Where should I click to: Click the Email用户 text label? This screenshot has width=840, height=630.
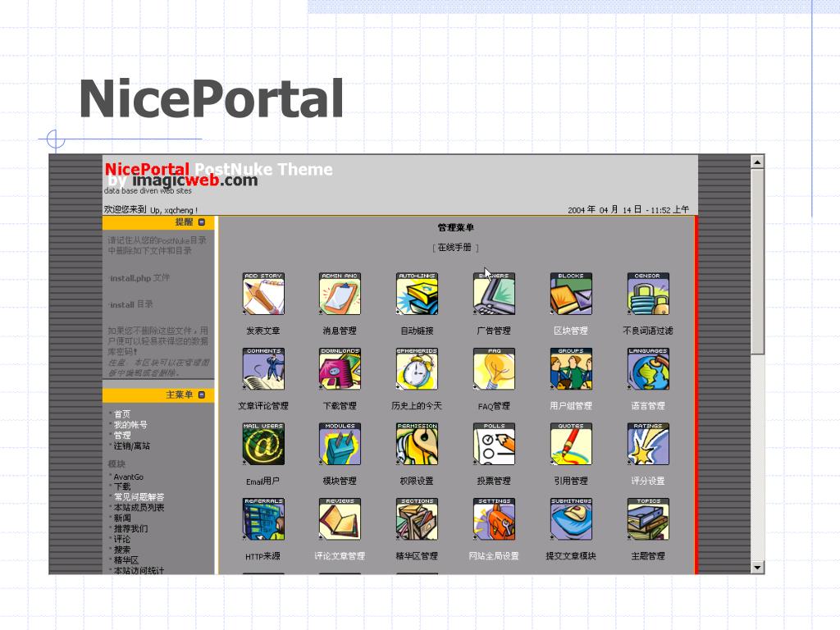pyautogui.click(x=263, y=481)
